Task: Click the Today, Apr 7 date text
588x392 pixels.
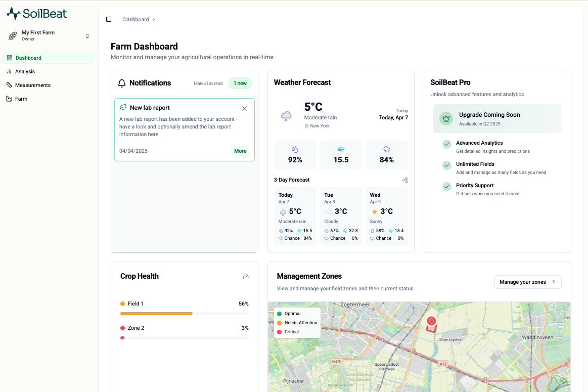Action: pos(393,117)
